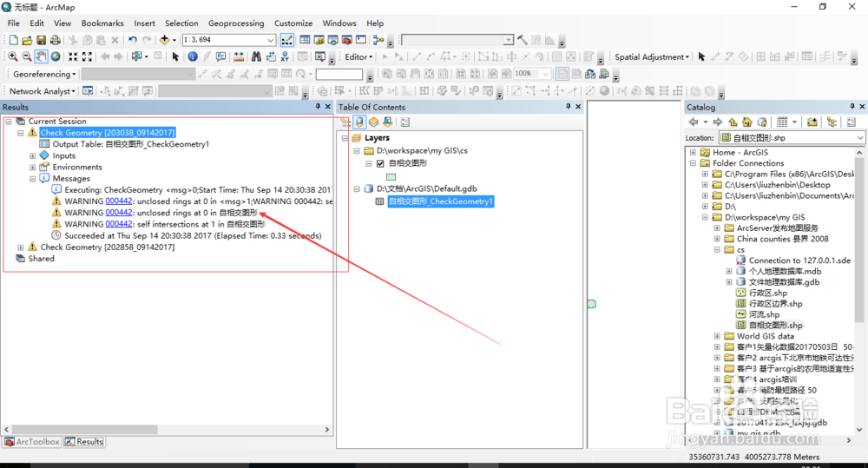The image size is (868, 468).
Task: Click Fixed Zoom In arrows icon
Action: (73, 56)
